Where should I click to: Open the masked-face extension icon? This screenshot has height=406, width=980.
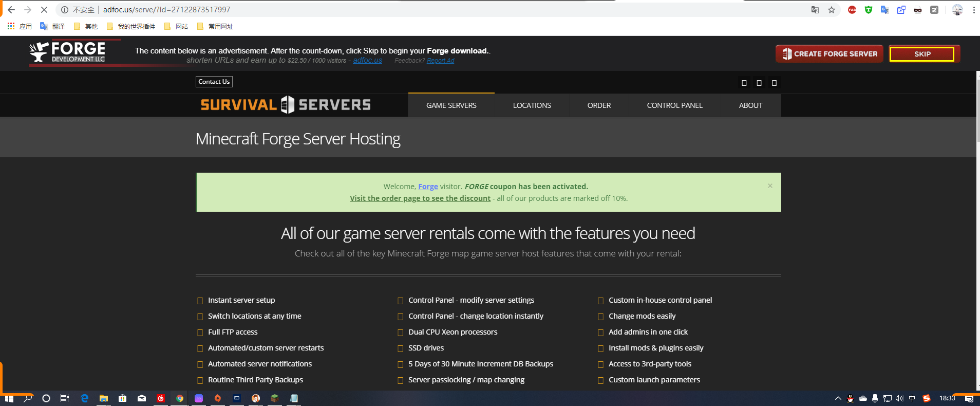[918, 10]
